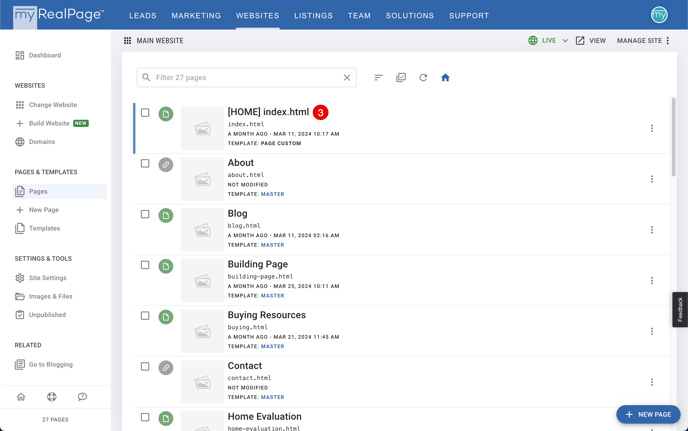The width and height of the screenshot is (688, 431).
Task: Open the Support menu
Action: [x=469, y=15]
